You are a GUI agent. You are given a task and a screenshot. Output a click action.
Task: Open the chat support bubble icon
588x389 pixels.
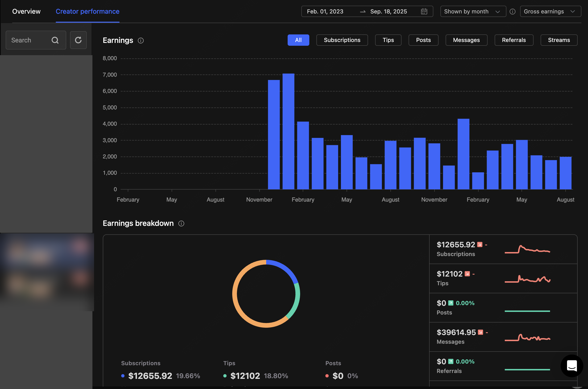point(572,366)
